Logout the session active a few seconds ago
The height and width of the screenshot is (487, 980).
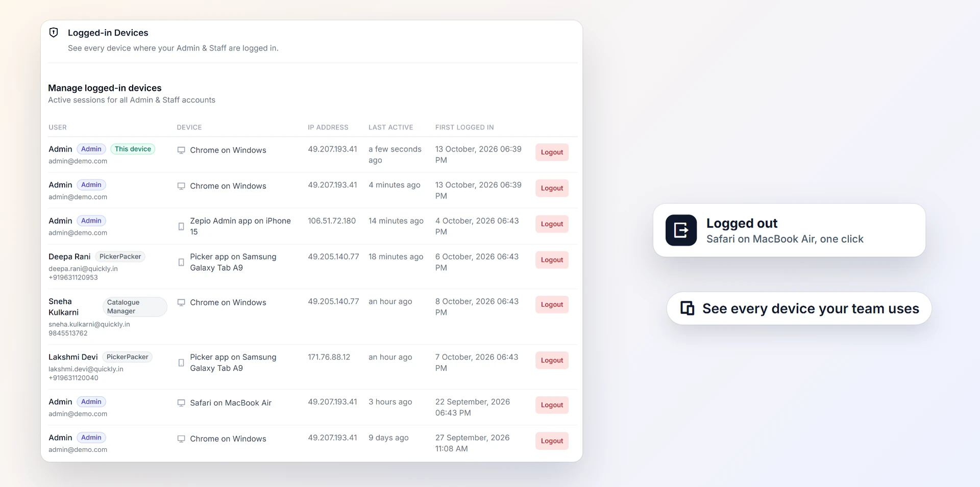point(552,152)
